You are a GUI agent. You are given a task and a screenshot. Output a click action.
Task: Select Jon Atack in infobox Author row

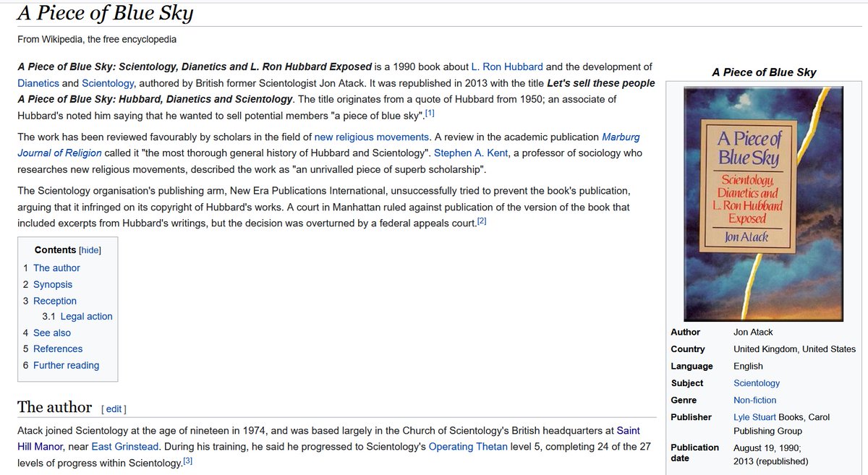(x=753, y=332)
